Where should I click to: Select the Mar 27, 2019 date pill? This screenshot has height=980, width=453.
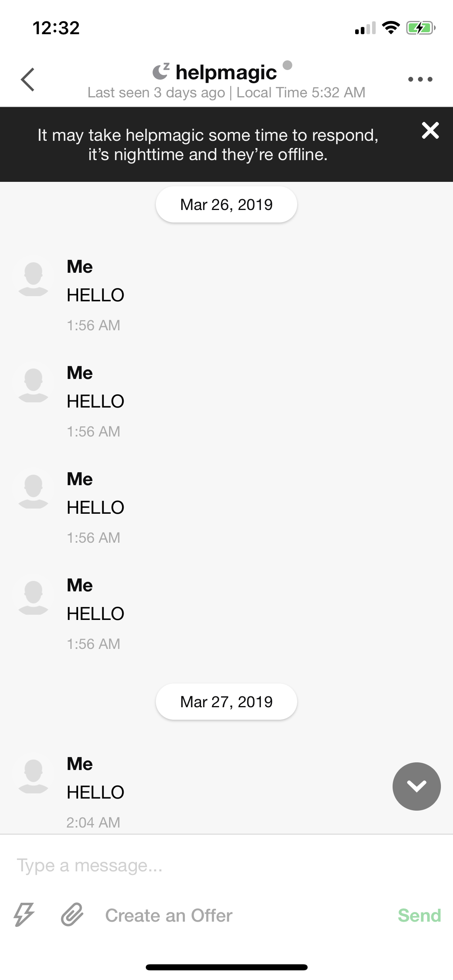[x=226, y=702]
